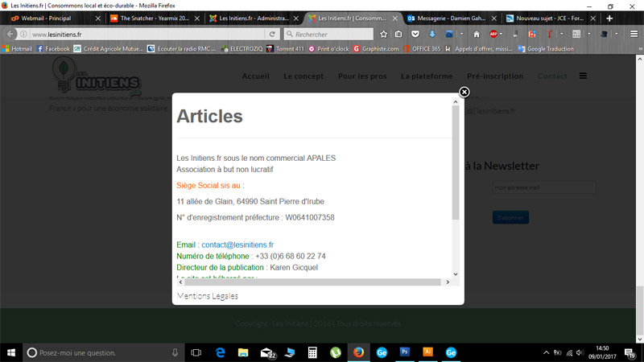Open the Google Traduction bookmark
The width and height of the screenshot is (644, 362).
(x=546, y=49)
